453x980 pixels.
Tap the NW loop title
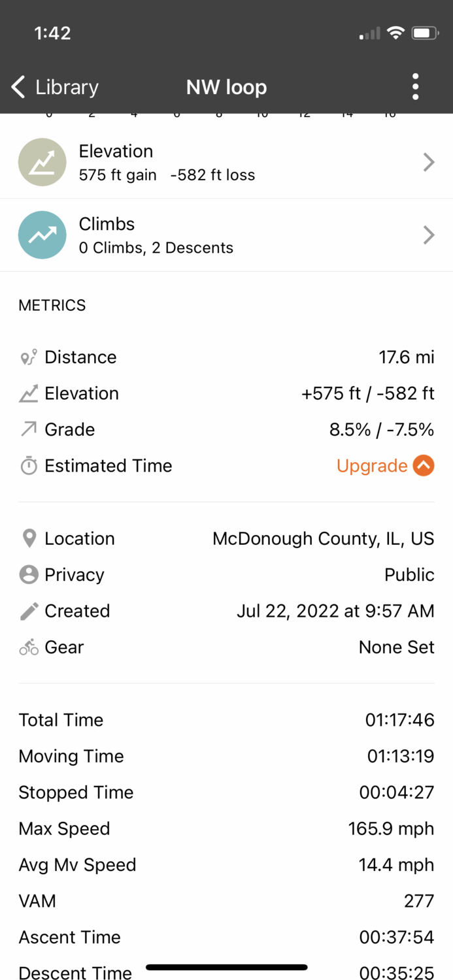(x=226, y=87)
